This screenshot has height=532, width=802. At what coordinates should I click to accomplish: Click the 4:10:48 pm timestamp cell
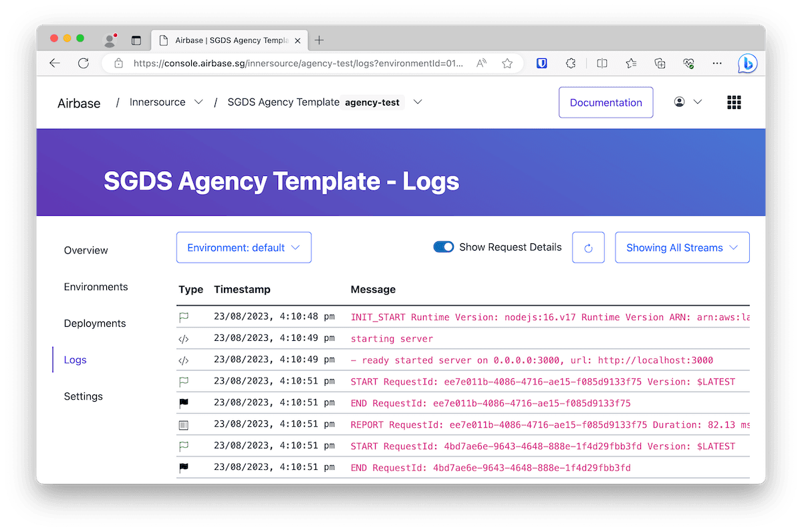pyautogui.click(x=274, y=317)
